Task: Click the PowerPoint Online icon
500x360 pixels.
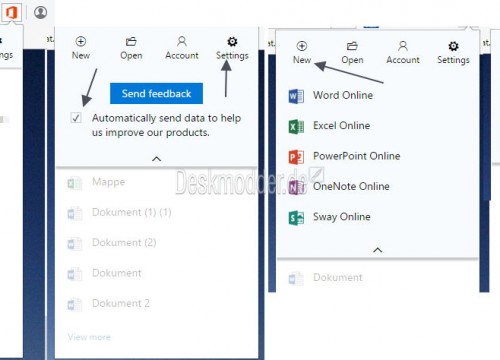Action: point(296,157)
